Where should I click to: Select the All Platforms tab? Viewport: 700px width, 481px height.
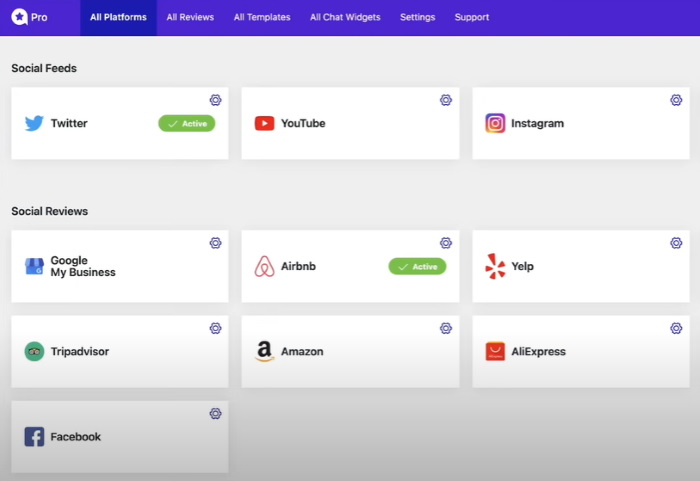(118, 17)
